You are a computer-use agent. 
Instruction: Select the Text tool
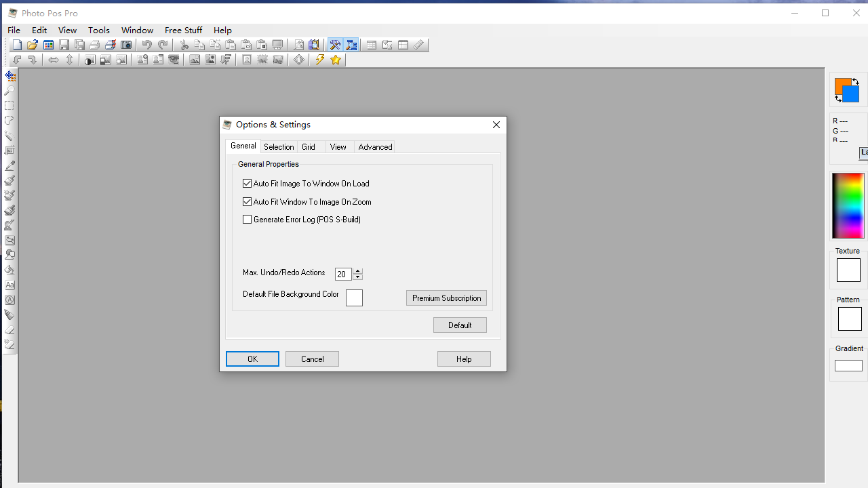tap(9, 285)
